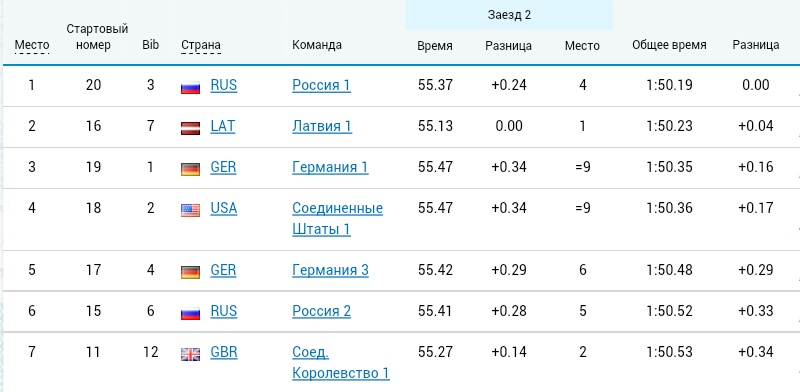Click the British flag icon
Image resolution: width=800 pixels, height=392 pixels.
tap(190, 354)
